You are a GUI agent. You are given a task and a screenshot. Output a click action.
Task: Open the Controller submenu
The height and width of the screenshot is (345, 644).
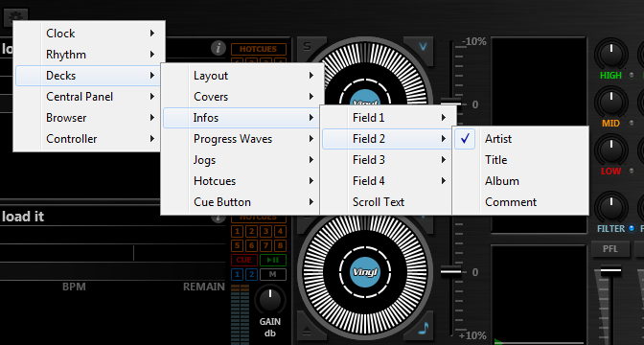coord(89,139)
